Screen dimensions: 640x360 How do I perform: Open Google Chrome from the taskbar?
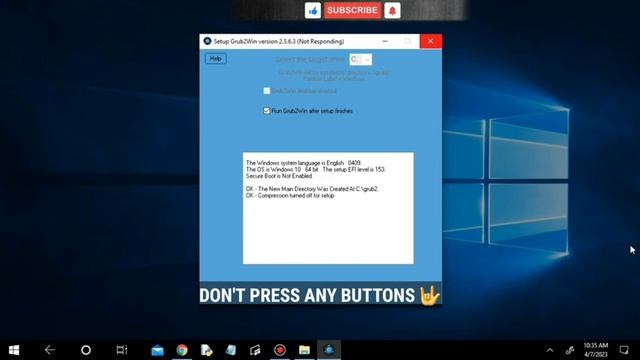pyautogui.click(x=182, y=350)
